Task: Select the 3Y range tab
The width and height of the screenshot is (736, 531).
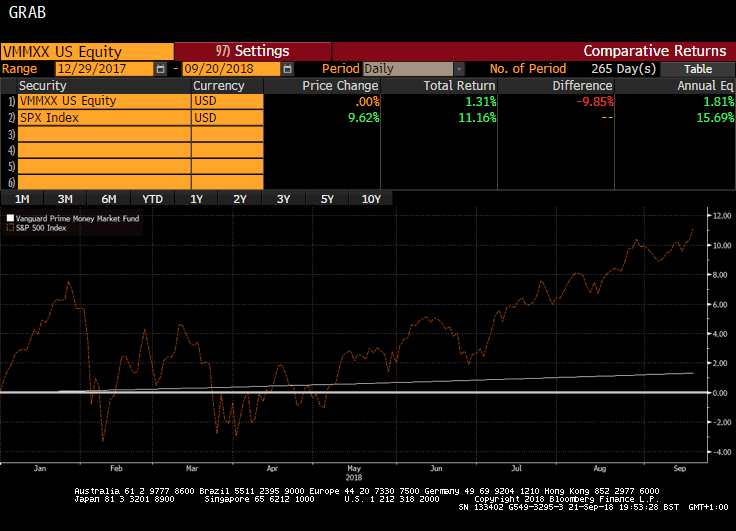Action: pos(283,199)
